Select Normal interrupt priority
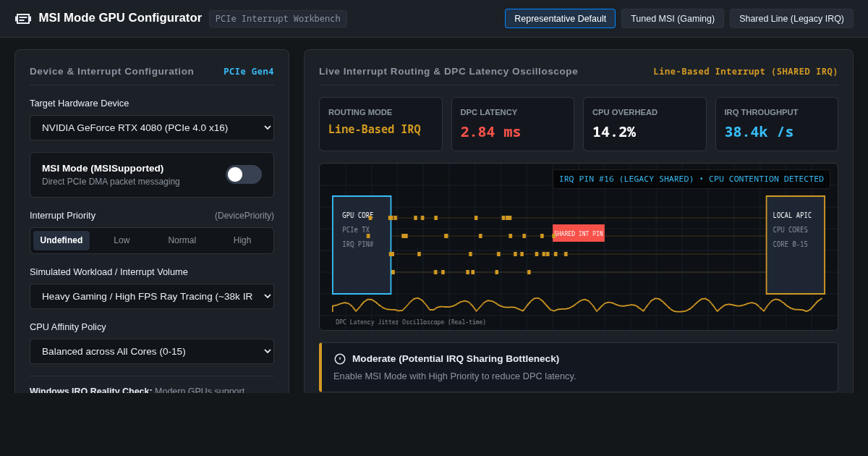868x456 pixels. click(x=182, y=240)
